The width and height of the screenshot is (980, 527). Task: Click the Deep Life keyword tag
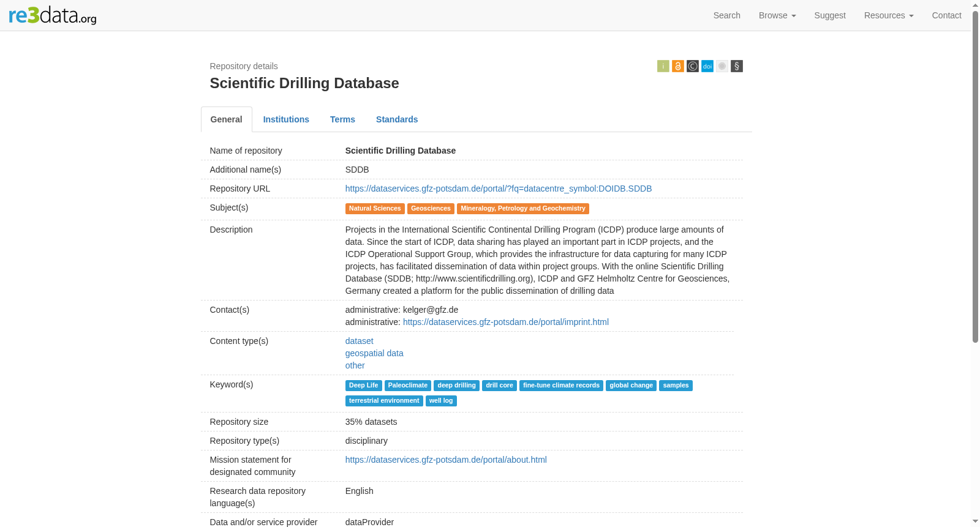364,386
